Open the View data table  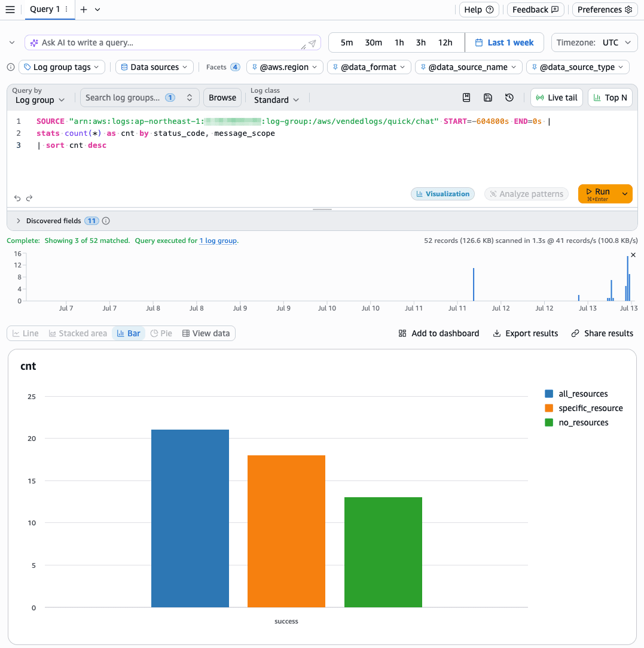click(x=206, y=333)
